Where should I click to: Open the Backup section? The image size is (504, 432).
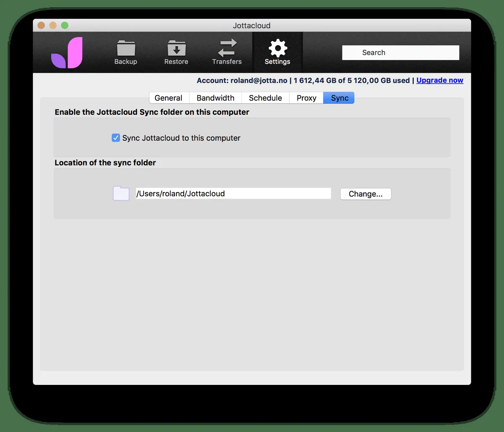pyautogui.click(x=126, y=53)
